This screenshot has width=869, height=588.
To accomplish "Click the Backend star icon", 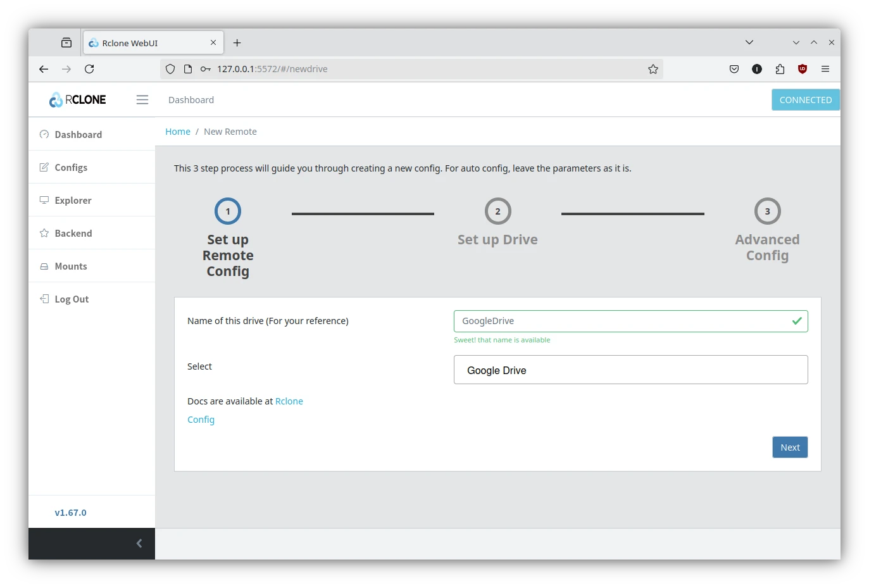I will click(x=44, y=233).
